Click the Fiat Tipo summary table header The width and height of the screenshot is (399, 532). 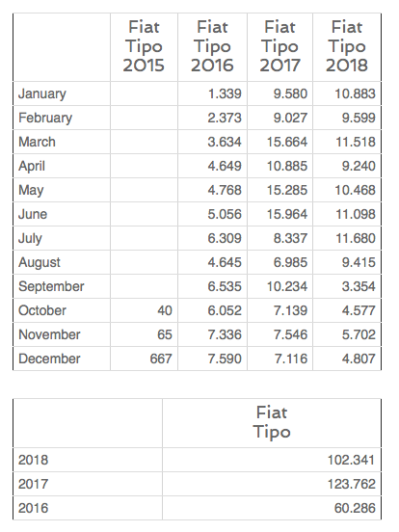[272, 422]
